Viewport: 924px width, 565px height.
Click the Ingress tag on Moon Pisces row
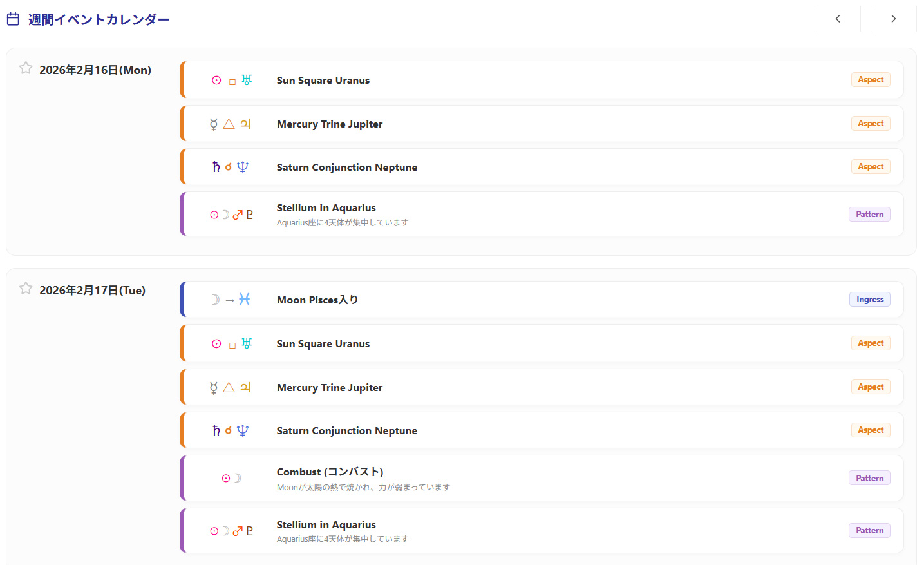869,300
